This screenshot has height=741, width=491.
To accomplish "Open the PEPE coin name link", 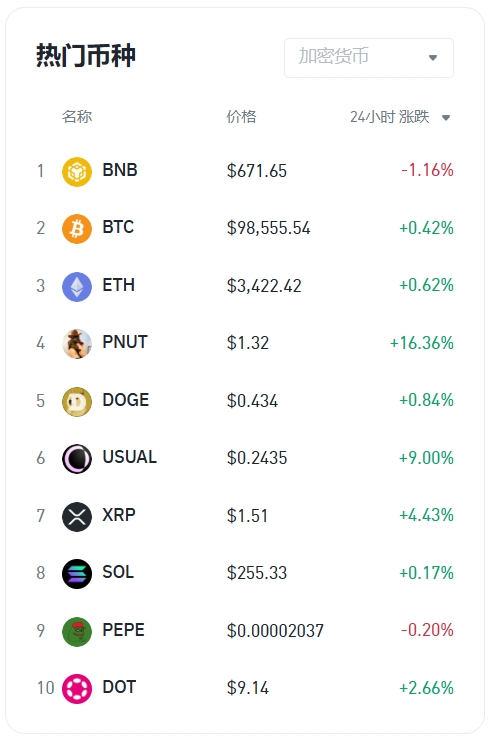I will coord(123,630).
